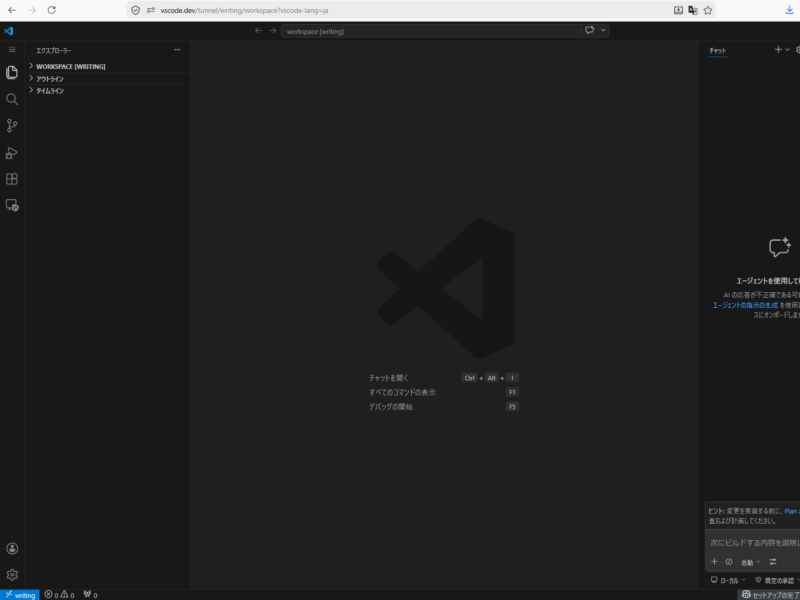Toggle the forwarded ports indicator in status bar
Image resolution: width=800 pixels, height=600 pixels.
pyautogui.click(x=89, y=594)
